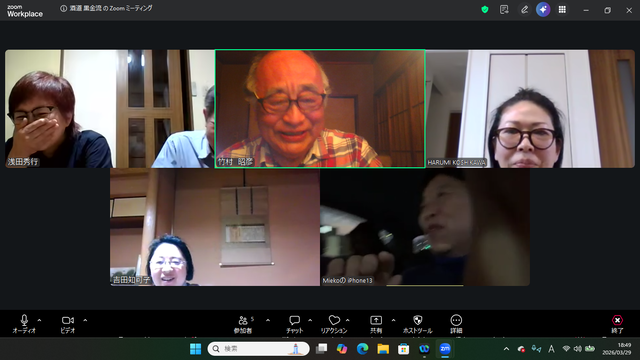Open the green encryption shield icon
The height and width of the screenshot is (360, 640).
[485, 9]
